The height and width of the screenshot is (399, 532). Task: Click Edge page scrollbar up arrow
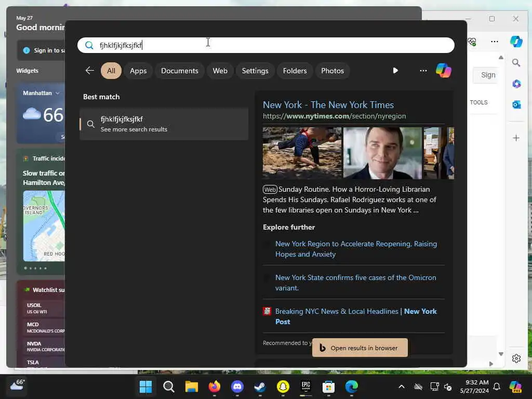pyautogui.click(x=501, y=58)
